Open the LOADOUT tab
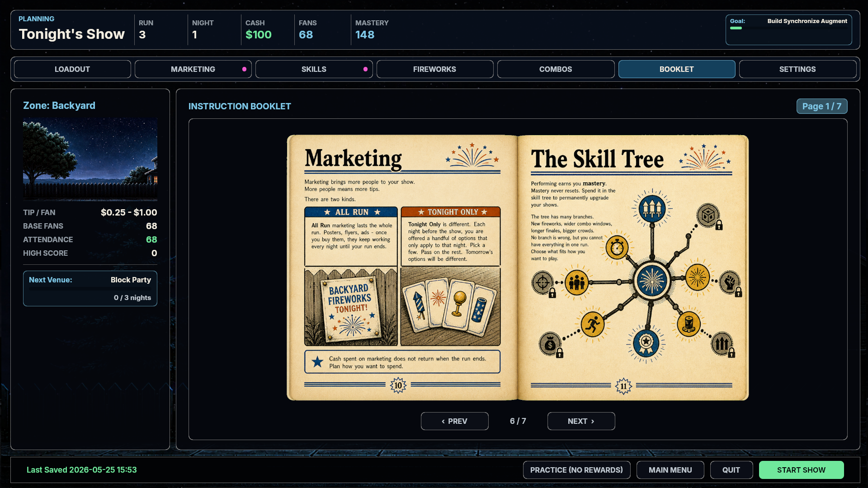Image resolution: width=868 pixels, height=488 pixels. coord(72,69)
